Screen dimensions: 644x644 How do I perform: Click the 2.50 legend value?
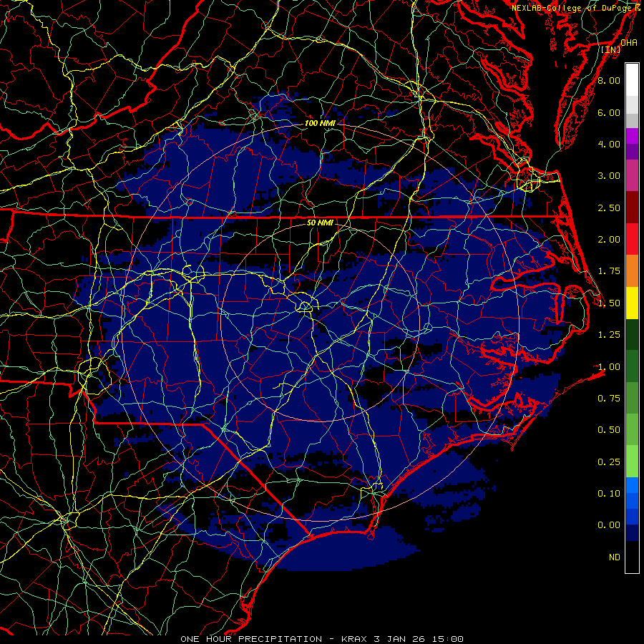(609, 208)
